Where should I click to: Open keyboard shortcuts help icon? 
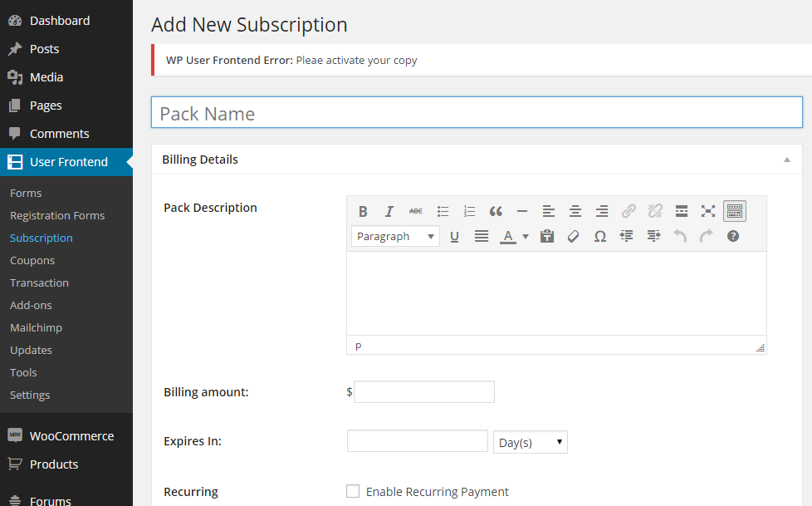point(733,237)
